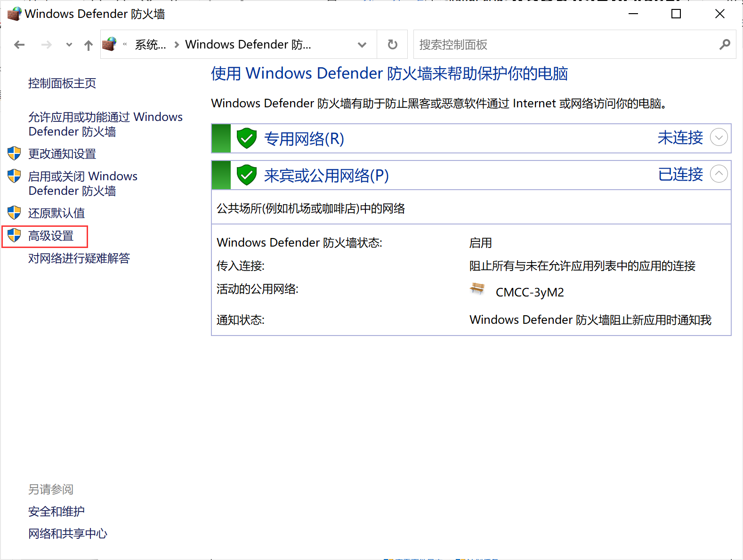Open 对网络进行疑难解答 link
Image resolution: width=743 pixels, height=560 pixels.
tap(79, 258)
